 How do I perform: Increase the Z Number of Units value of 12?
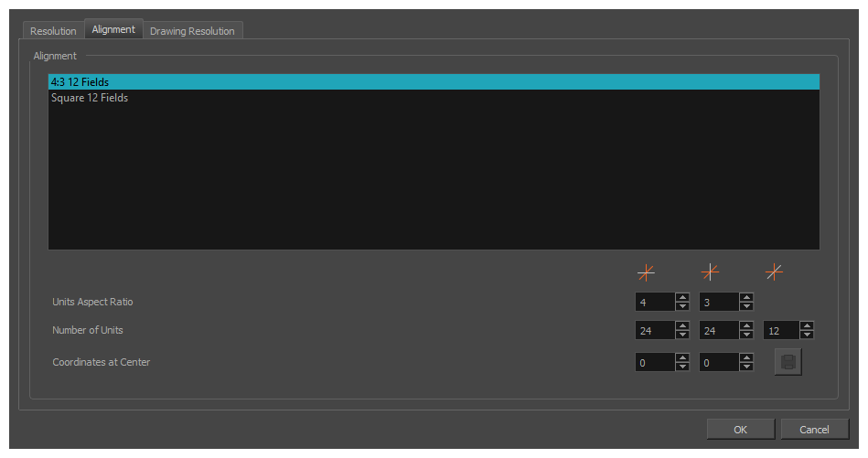tap(807, 325)
